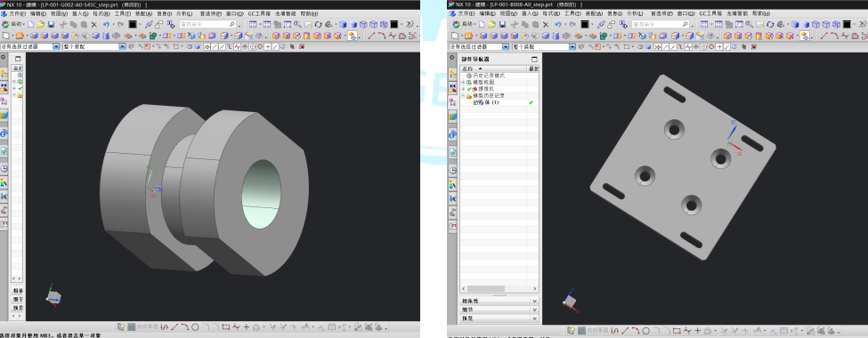The image size is (868, 338).
Task: Toggle the green check beside 摄像机 node
Action: click(469, 89)
